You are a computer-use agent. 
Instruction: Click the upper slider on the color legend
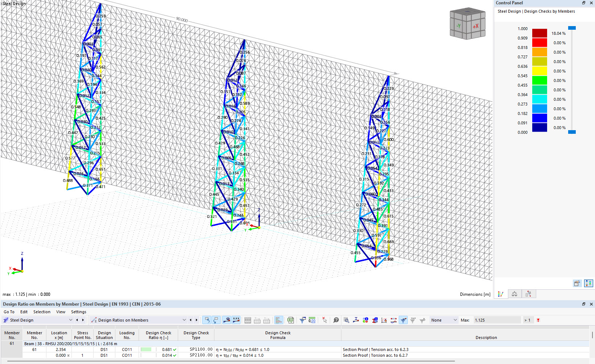[572, 28]
